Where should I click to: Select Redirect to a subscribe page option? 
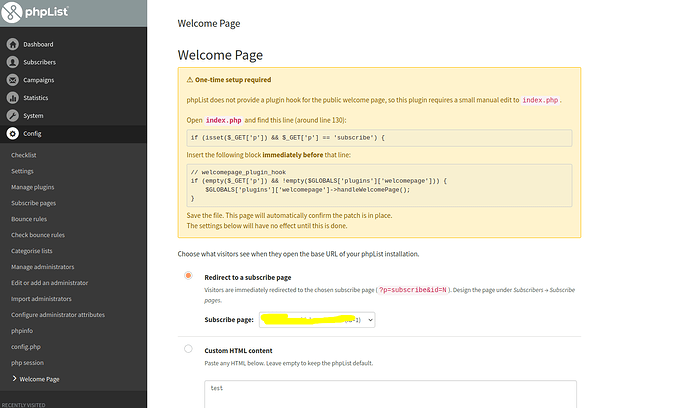coord(188,276)
